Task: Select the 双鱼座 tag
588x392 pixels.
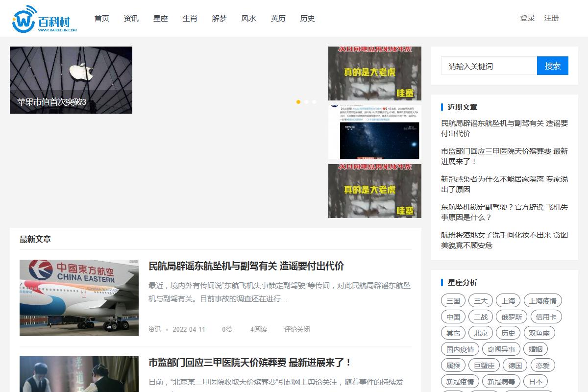Action: [x=539, y=333]
